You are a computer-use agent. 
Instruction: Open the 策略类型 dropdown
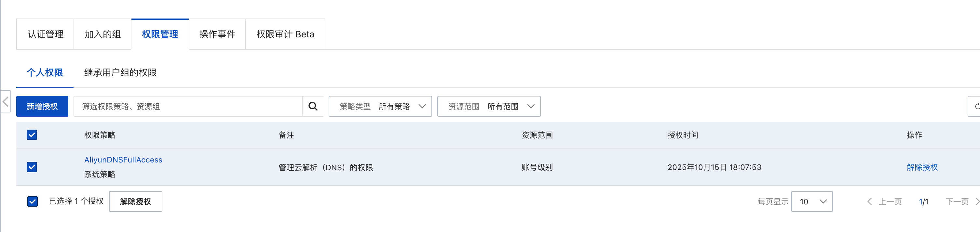point(380,106)
